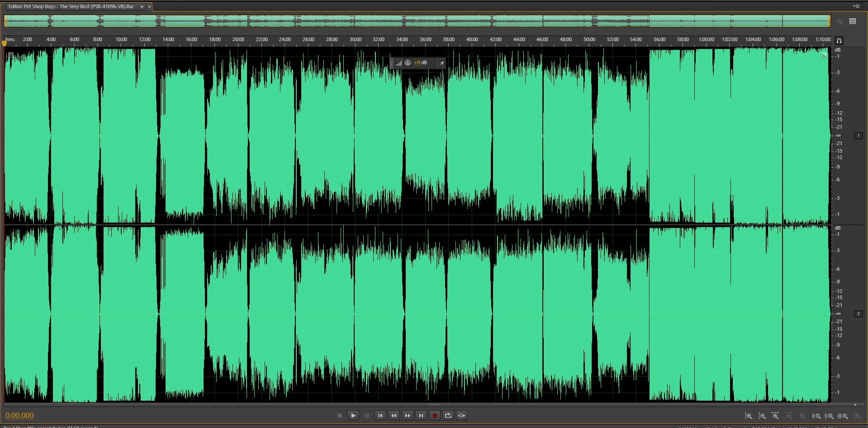Zoom in amplitude
This screenshot has height=428, width=868.
point(749,416)
